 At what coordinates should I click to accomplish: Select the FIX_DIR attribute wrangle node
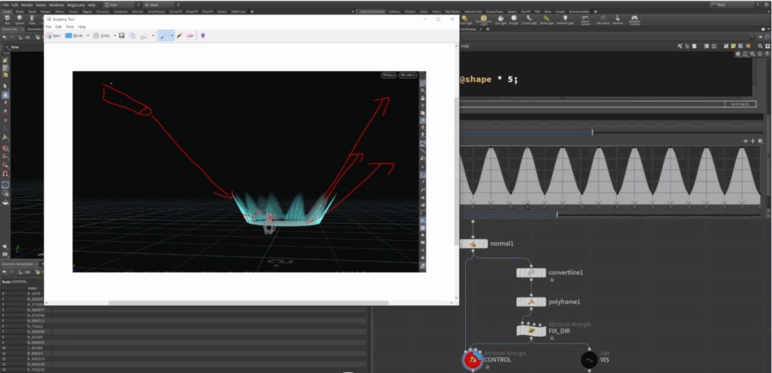point(531,330)
